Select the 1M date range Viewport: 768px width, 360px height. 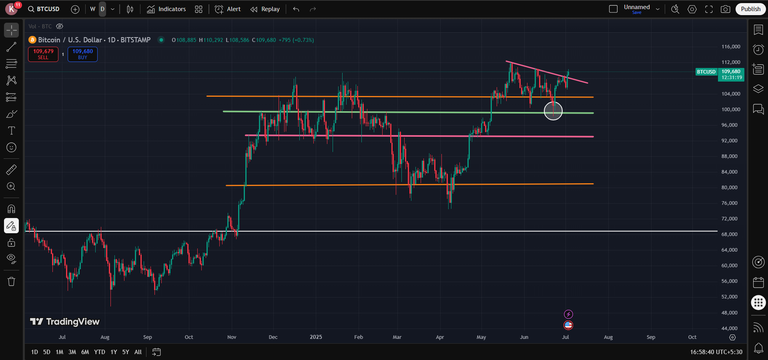59,352
